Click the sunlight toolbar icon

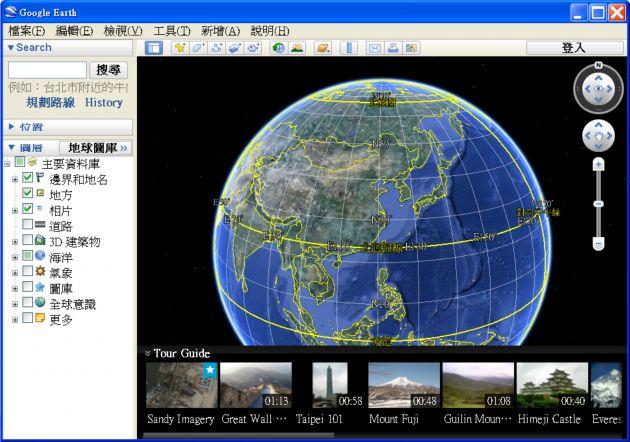(296, 48)
